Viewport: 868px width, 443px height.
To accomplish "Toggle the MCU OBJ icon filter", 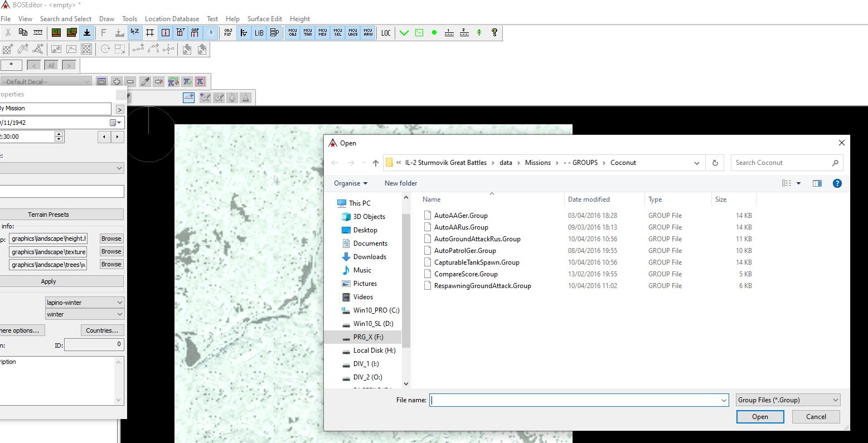I will coord(293,33).
